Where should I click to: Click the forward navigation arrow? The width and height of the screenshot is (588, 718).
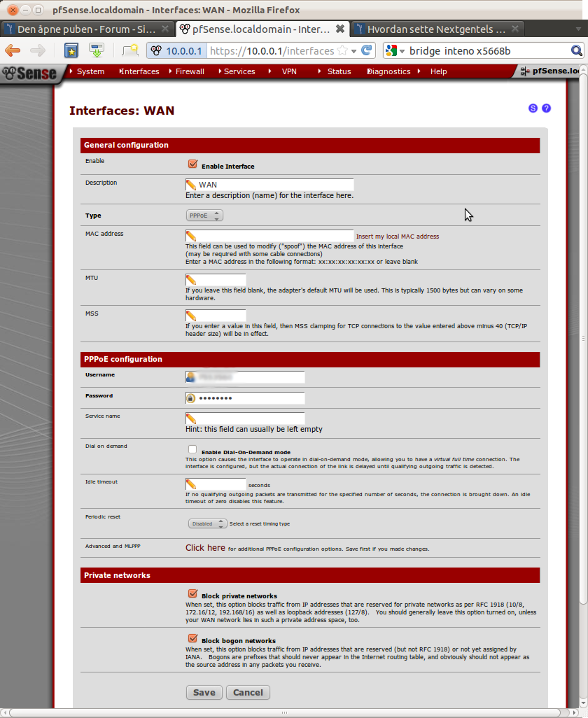click(x=38, y=50)
